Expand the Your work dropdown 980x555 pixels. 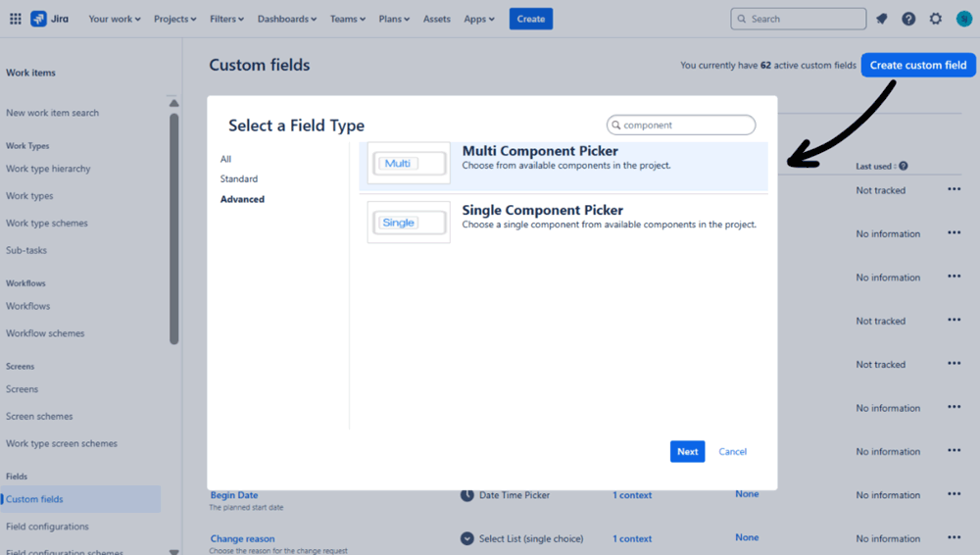[114, 19]
